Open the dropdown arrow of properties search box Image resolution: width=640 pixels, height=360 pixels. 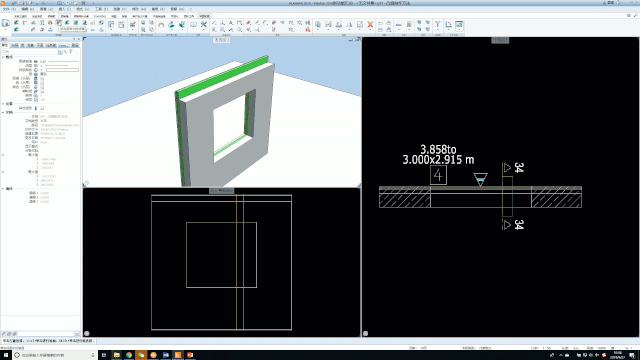coord(60,52)
